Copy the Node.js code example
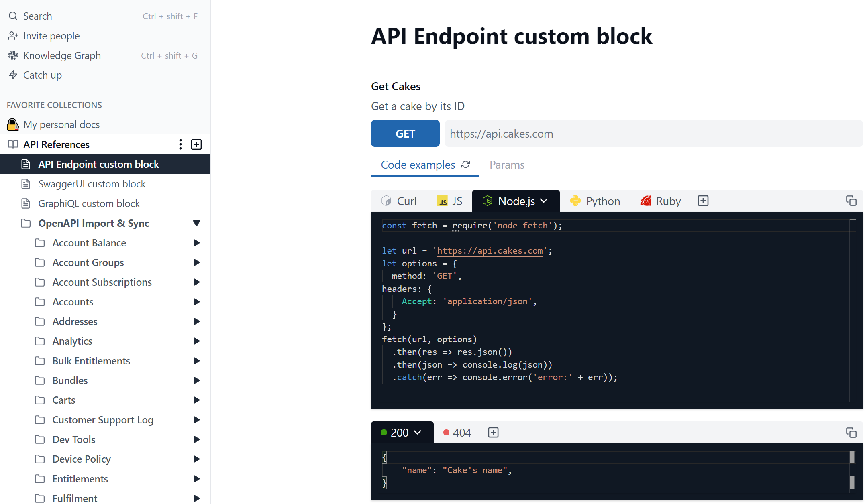The image size is (867, 504). point(851,201)
